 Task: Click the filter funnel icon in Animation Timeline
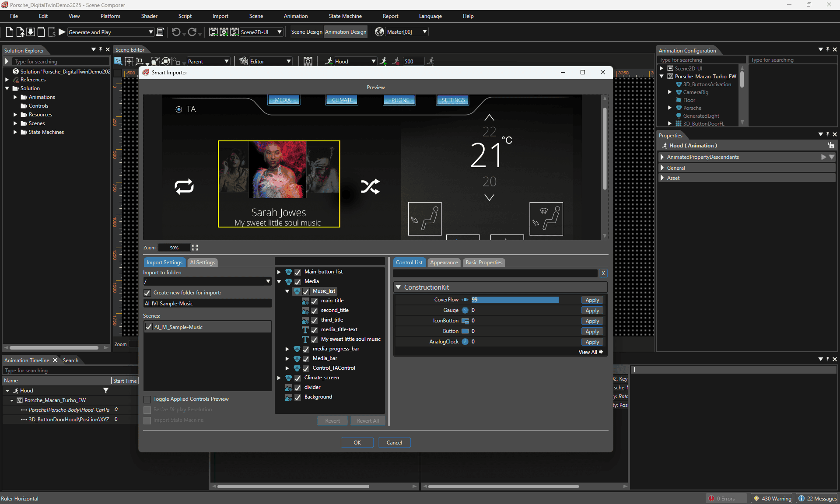pos(105,391)
